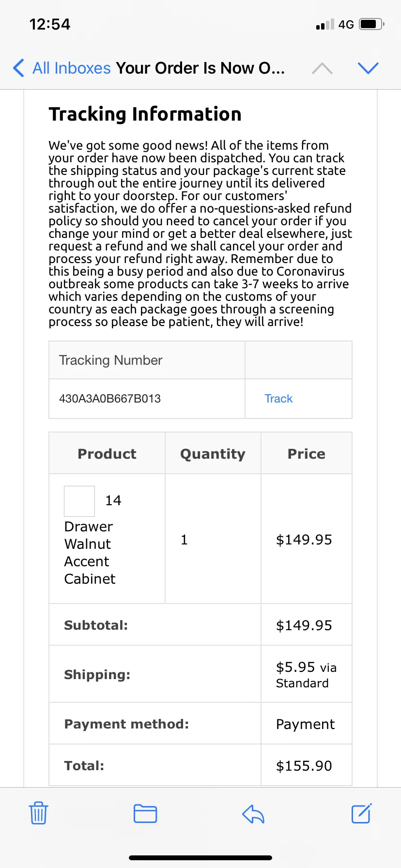Return to All Inboxes

tap(72, 68)
